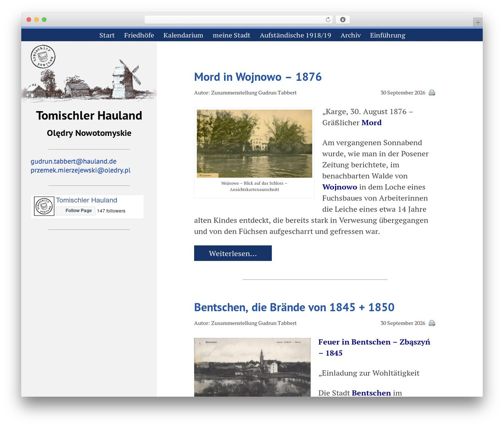
Task: Click the windmill sketch header image
Action: tap(89, 81)
